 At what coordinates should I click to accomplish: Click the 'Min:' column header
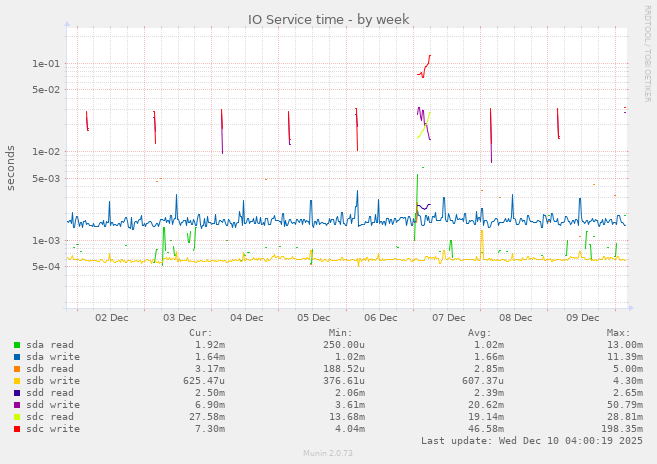click(x=341, y=333)
